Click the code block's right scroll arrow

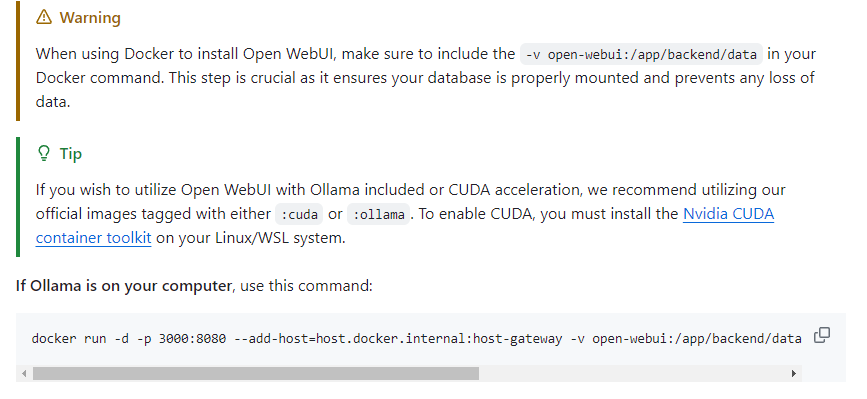click(x=794, y=374)
